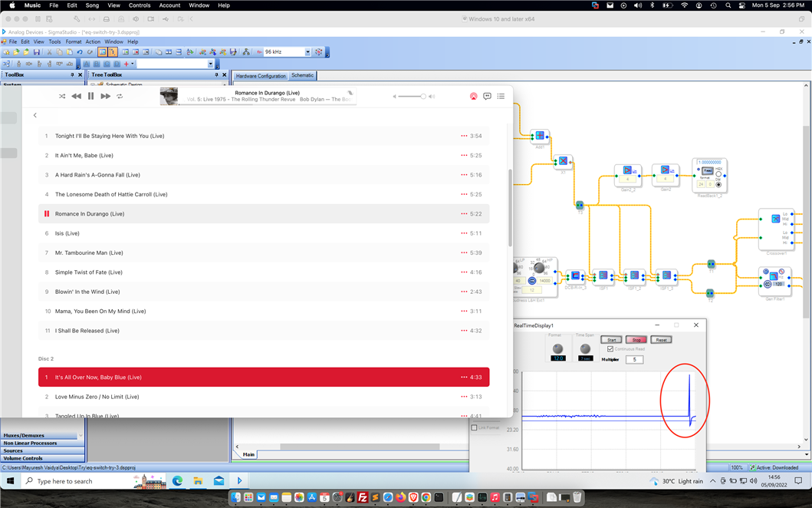Pause playback in the Music player
812x508 pixels.
(x=90, y=96)
